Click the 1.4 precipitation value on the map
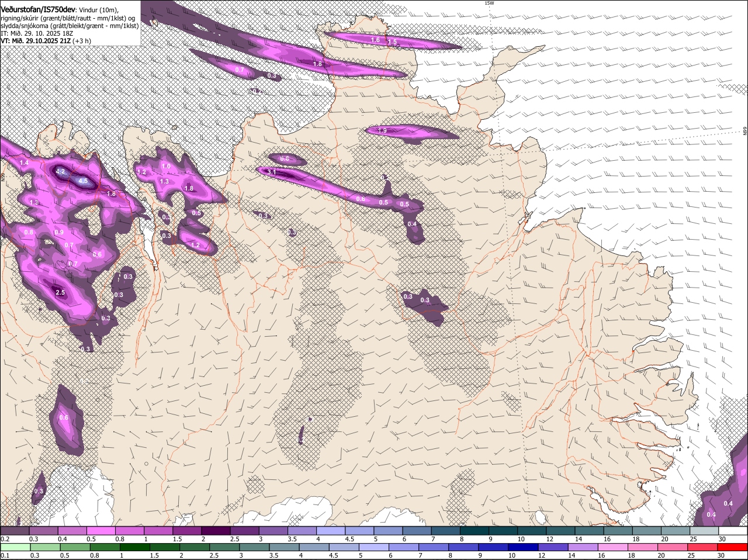Screen dimensions: 748x560 tap(24, 163)
